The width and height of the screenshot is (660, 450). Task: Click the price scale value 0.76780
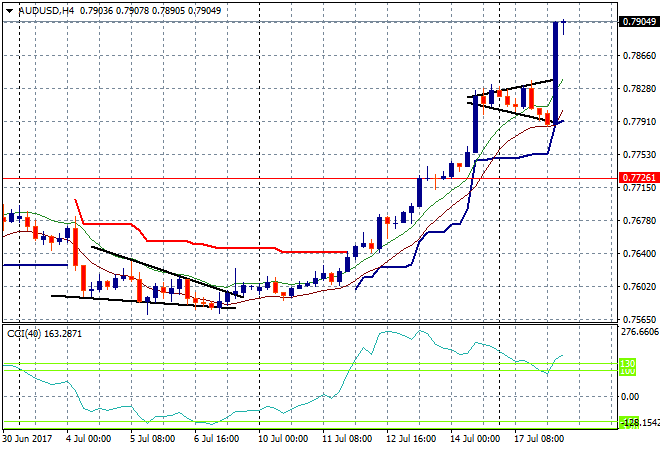pos(639,221)
